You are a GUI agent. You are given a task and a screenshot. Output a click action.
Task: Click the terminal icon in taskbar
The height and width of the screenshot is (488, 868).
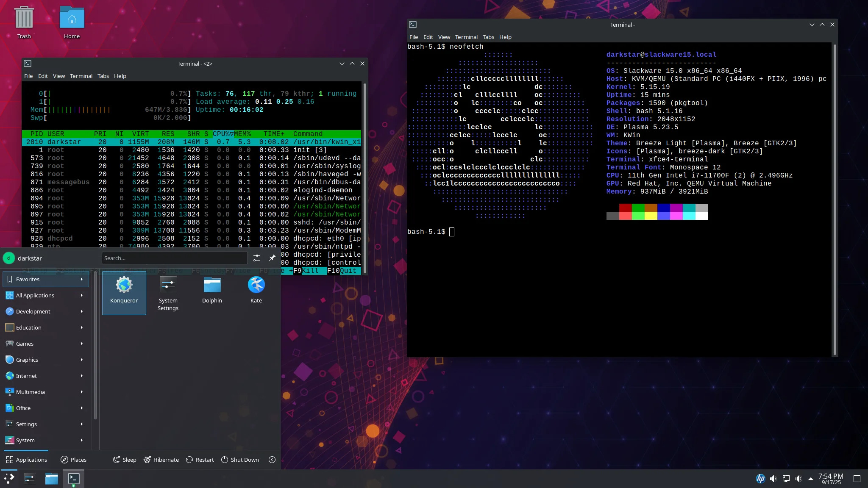coord(74,478)
